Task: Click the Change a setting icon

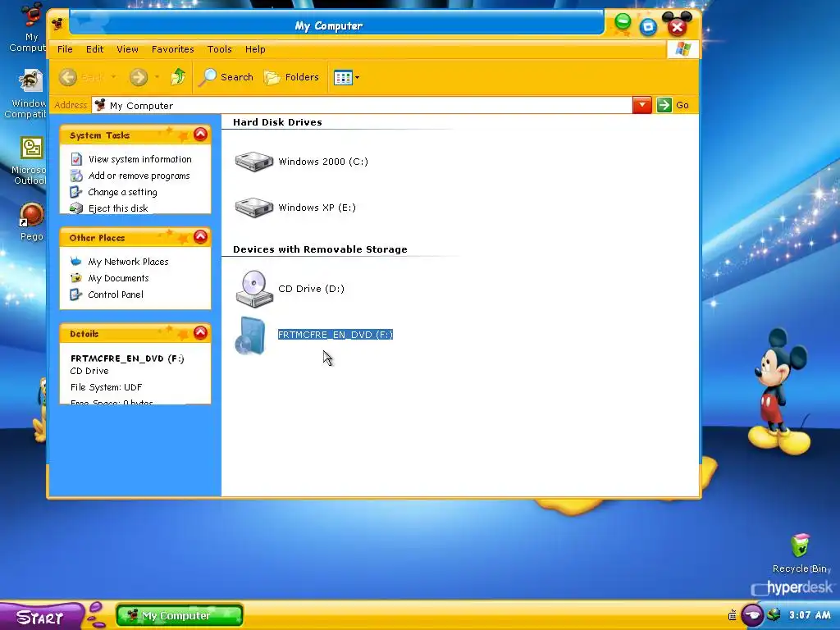Action: pos(76,192)
